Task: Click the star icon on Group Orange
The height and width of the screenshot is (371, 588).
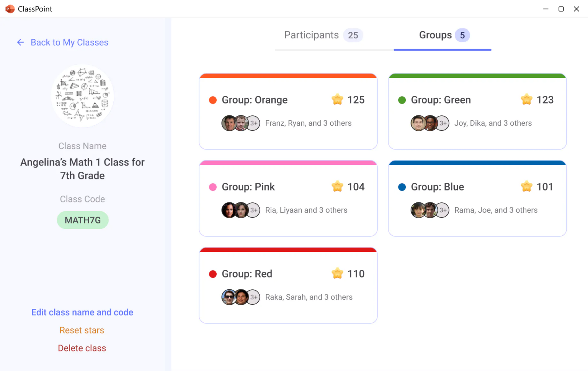Action: (x=337, y=100)
